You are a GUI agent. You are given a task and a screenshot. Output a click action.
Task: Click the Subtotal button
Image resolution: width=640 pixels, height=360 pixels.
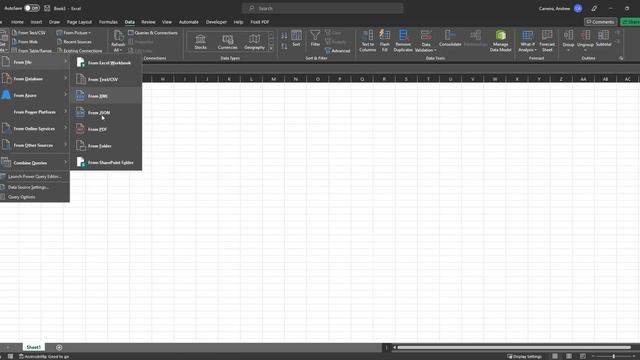(603, 38)
